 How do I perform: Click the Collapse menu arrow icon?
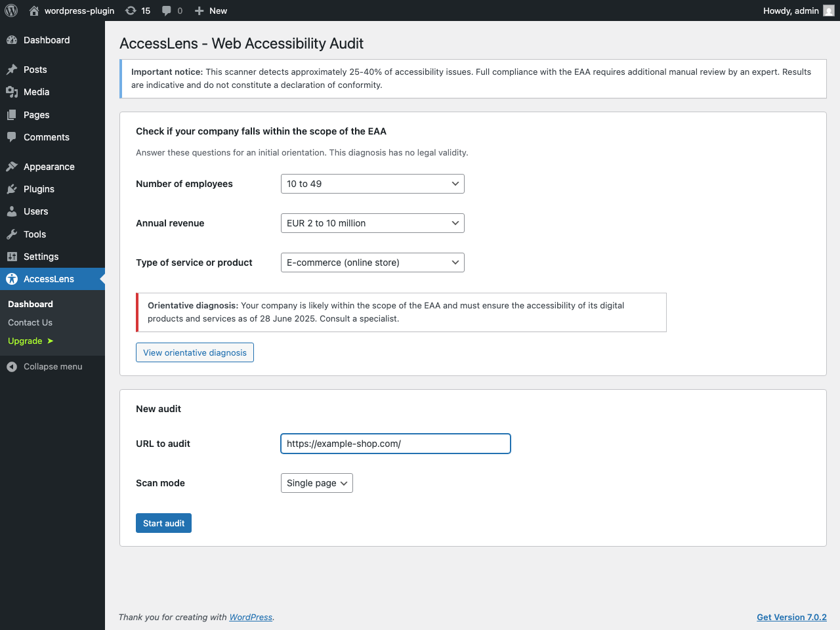(x=12, y=367)
